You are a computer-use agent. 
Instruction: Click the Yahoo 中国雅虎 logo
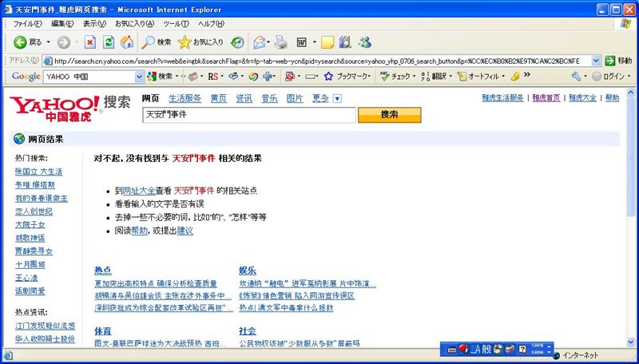point(56,109)
